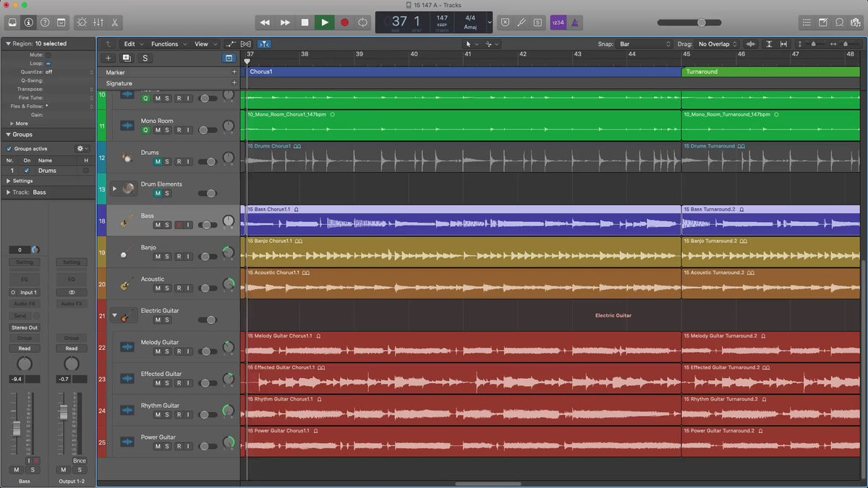Uncheck the Drums group On checkbox

click(x=27, y=171)
